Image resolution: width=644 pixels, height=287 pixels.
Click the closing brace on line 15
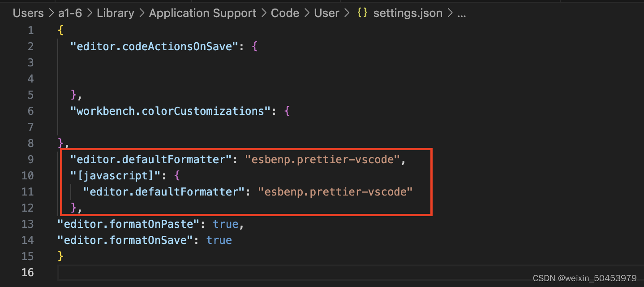59,256
